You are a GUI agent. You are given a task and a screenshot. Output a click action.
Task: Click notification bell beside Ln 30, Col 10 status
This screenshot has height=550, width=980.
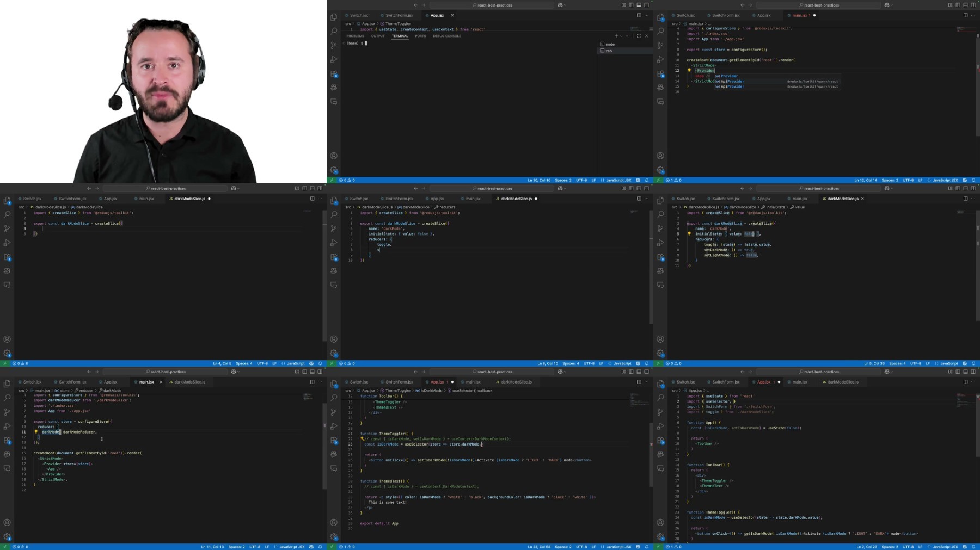point(647,180)
